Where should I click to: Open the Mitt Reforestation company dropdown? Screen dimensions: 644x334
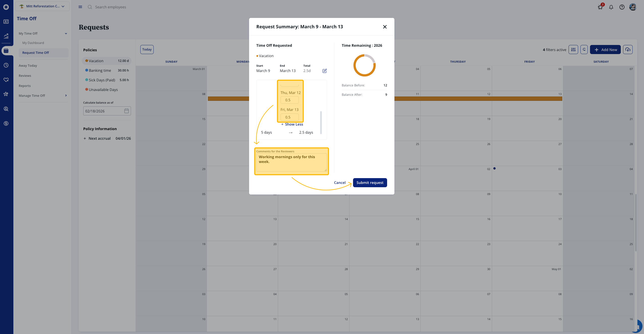42,6
